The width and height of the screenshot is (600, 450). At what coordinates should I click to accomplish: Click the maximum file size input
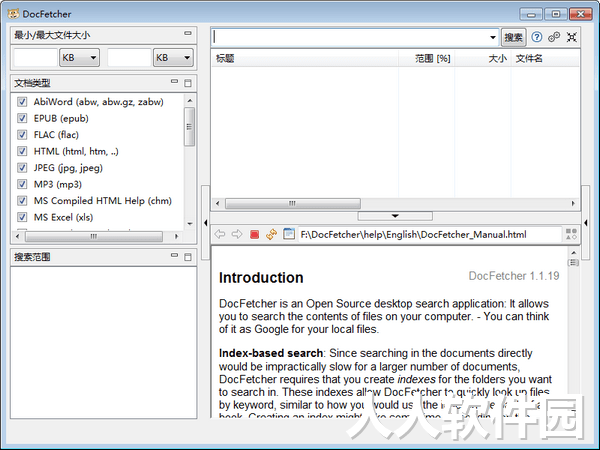point(129,57)
